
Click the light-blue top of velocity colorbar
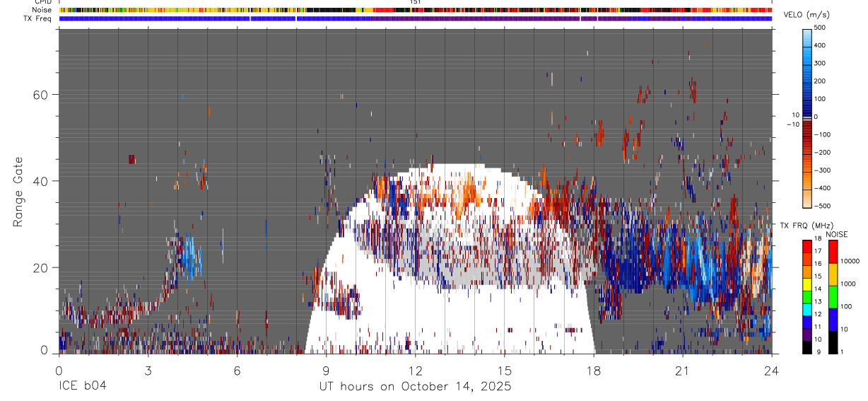[x=807, y=37]
